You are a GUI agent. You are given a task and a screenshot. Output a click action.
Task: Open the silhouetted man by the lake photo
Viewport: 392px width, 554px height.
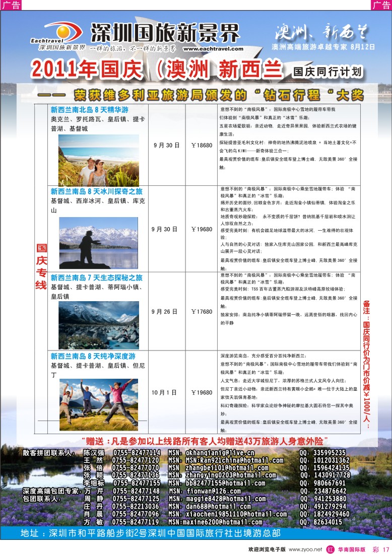click(99, 243)
